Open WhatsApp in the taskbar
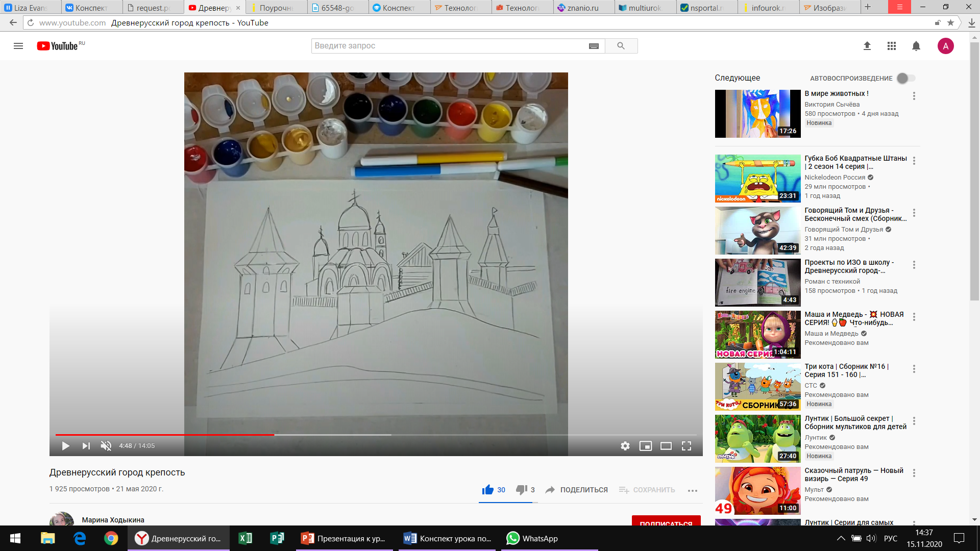 [549, 538]
